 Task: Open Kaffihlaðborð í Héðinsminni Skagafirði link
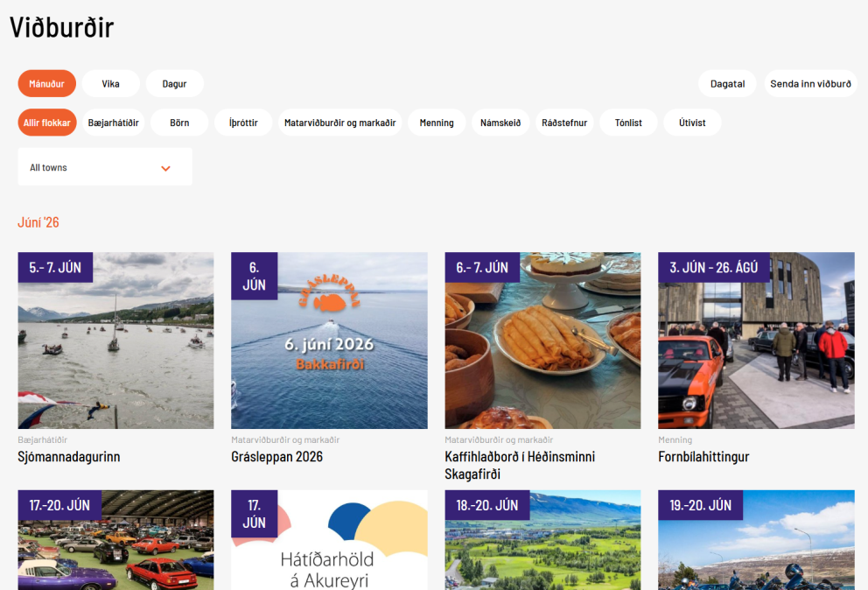click(x=520, y=466)
